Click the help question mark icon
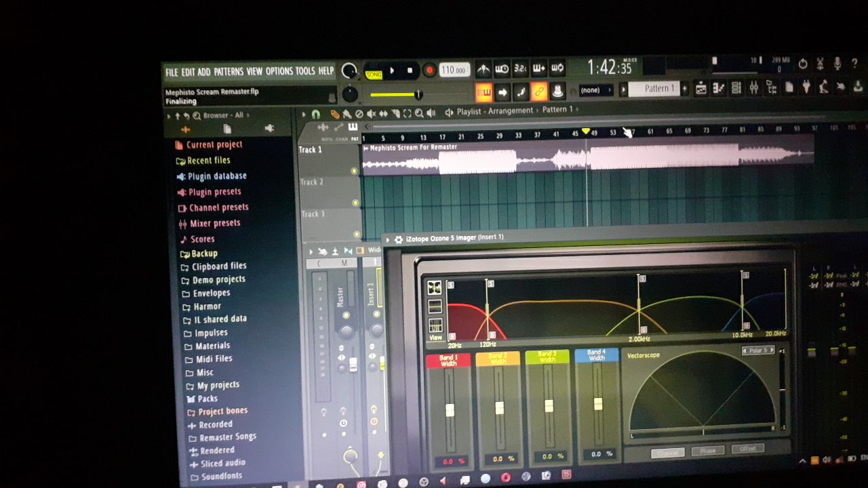The width and height of the screenshot is (868, 488). click(854, 63)
